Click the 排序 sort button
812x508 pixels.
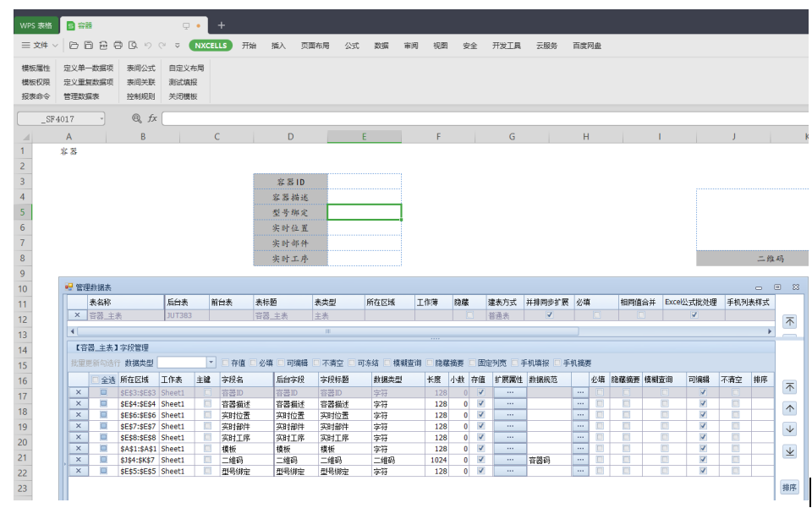coord(788,488)
